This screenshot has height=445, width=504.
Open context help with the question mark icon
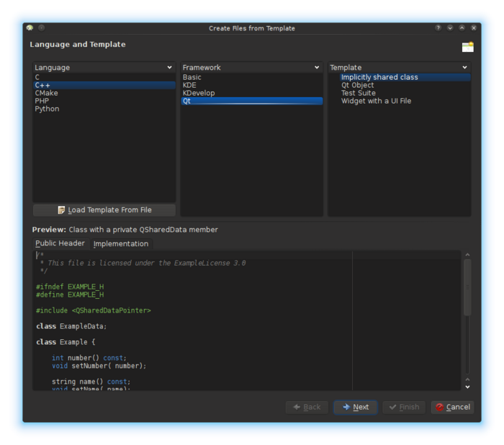(x=438, y=28)
